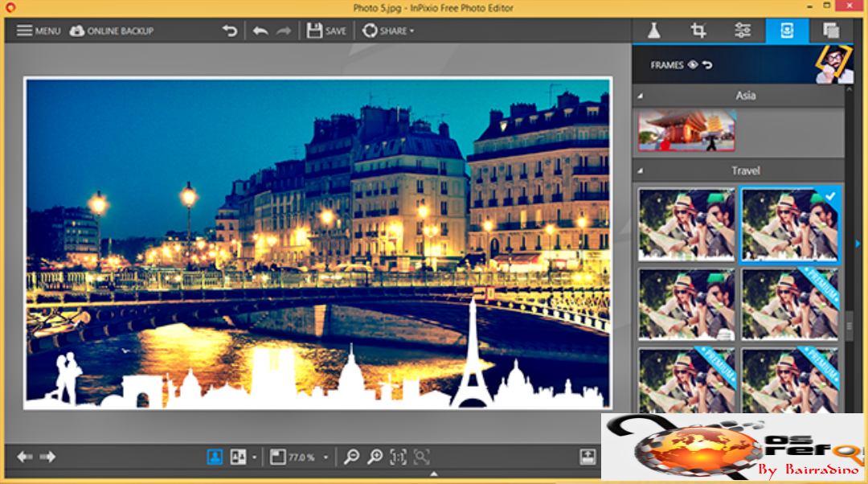The width and height of the screenshot is (868, 484).
Task: Click the export image icon
Action: tap(588, 457)
